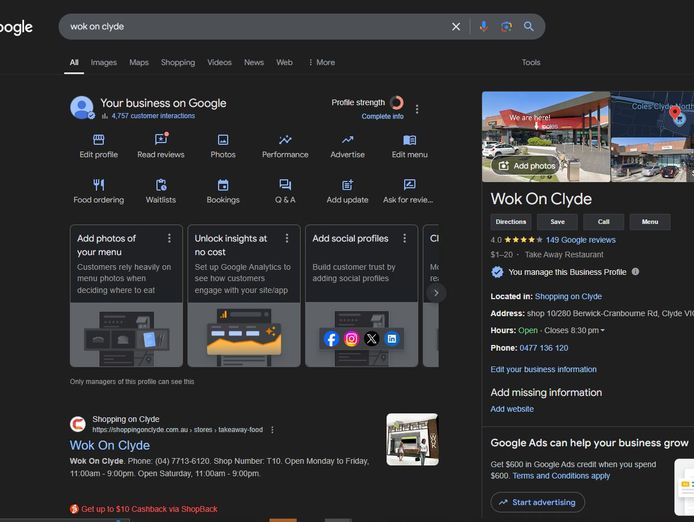Click the Menu button in knowledge panel
This screenshot has height=522, width=694.
coord(650,222)
